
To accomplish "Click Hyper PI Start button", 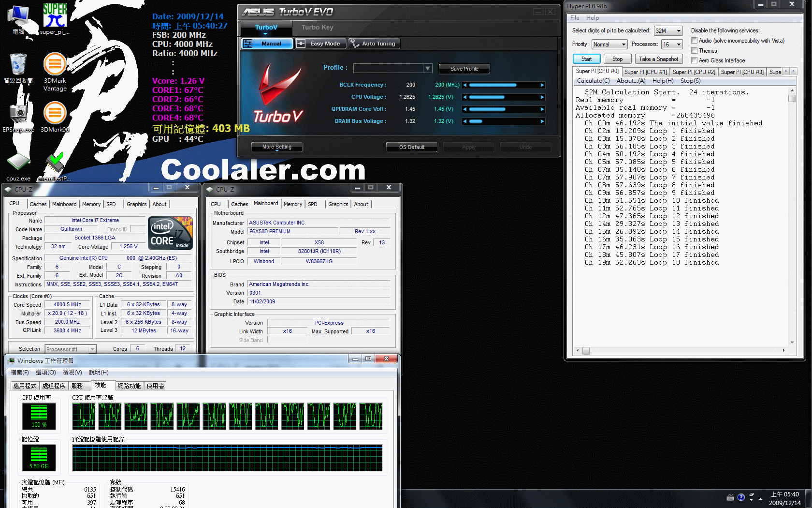I will [586, 59].
